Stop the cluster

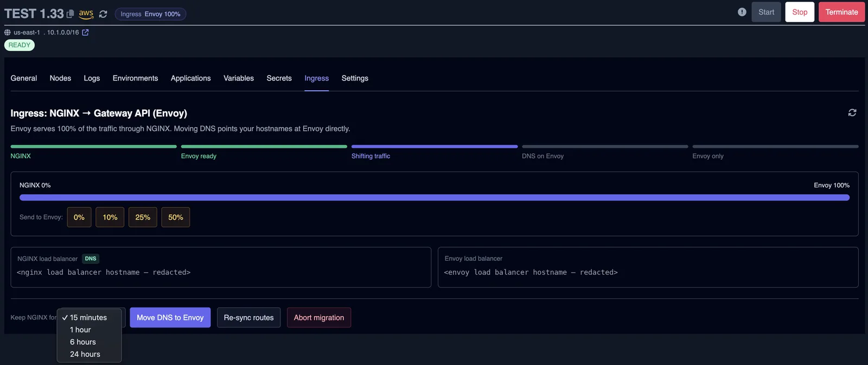click(800, 12)
